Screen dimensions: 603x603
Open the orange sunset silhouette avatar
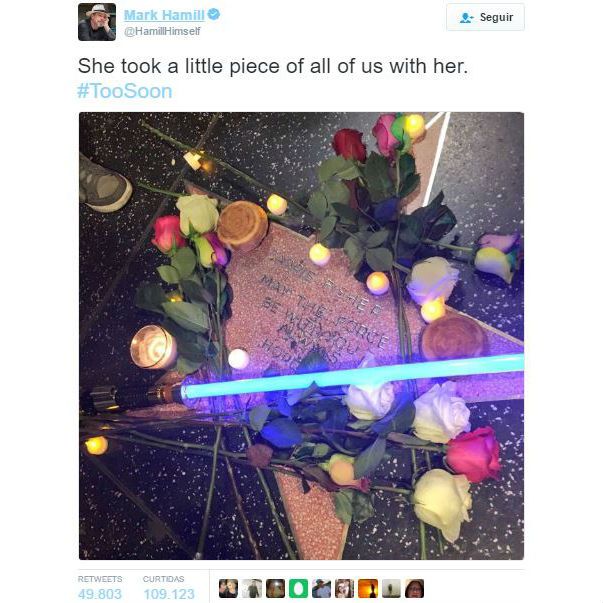(x=368, y=588)
